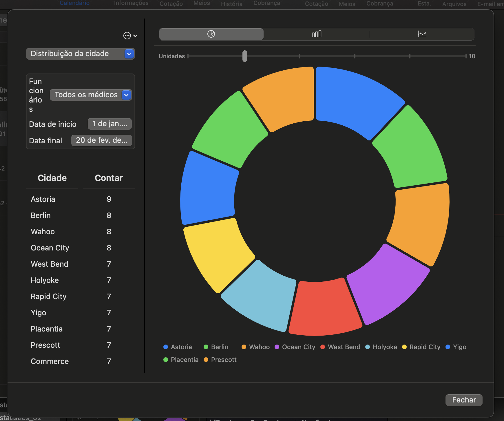Click the Contar column header

point(109,178)
